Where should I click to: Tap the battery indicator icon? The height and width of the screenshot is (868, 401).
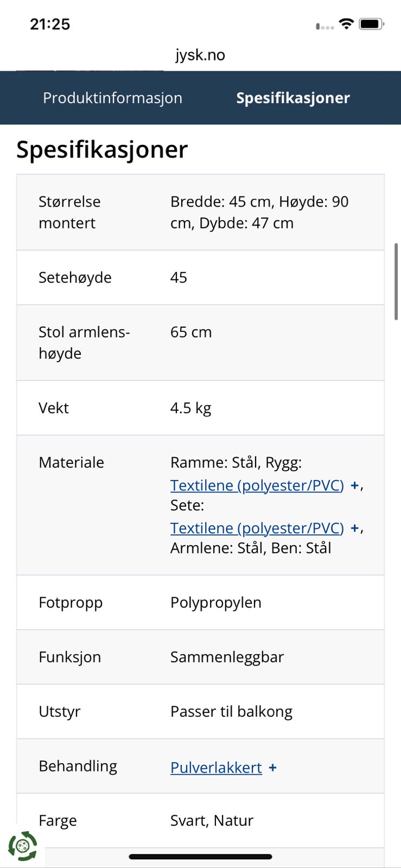[372, 24]
